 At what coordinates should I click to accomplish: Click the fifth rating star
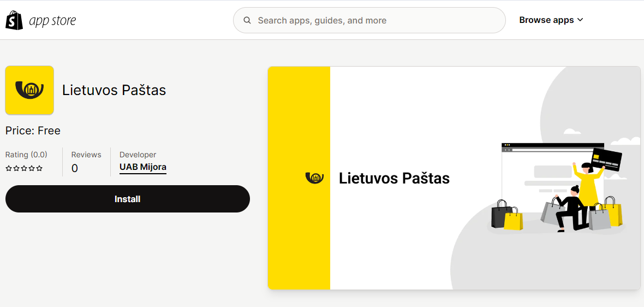39,168
